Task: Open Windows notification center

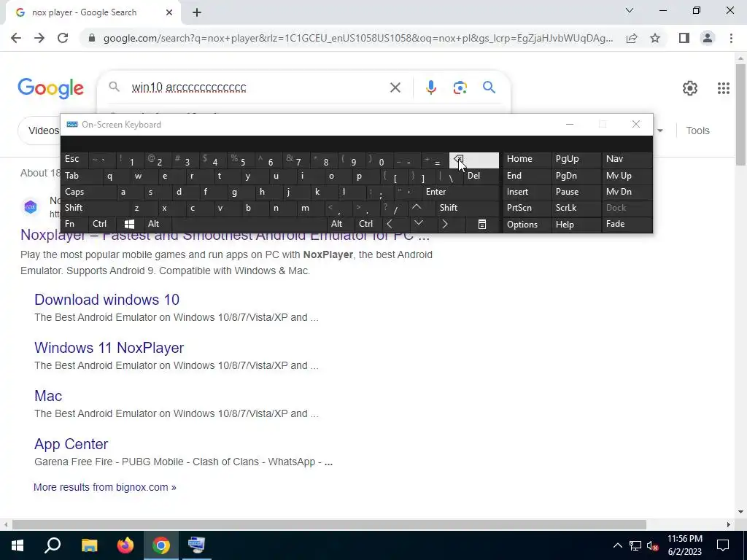Action: [x=723, y=545]
